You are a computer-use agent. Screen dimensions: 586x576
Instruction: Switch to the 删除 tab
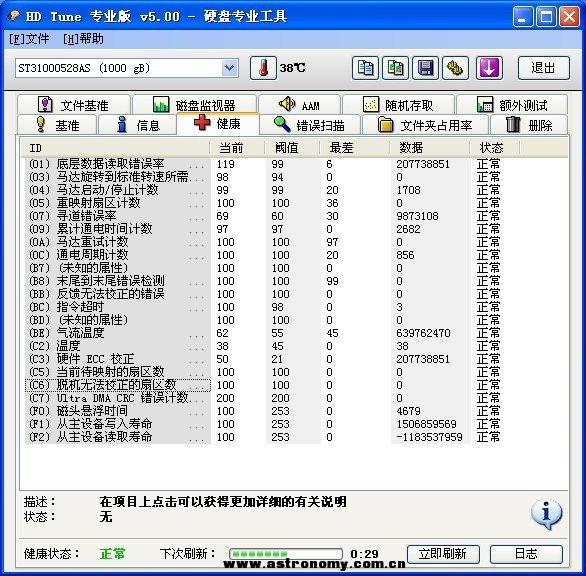point(529,125)
